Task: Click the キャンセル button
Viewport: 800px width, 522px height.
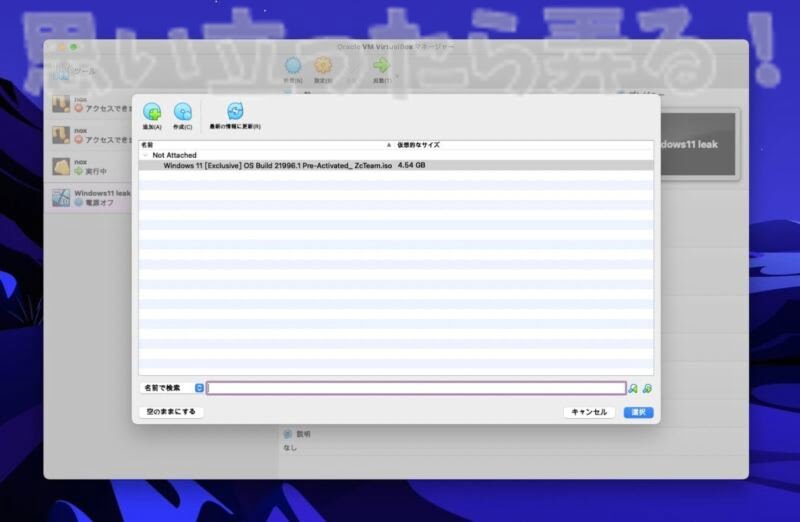Action: click(x=589, y=412)
